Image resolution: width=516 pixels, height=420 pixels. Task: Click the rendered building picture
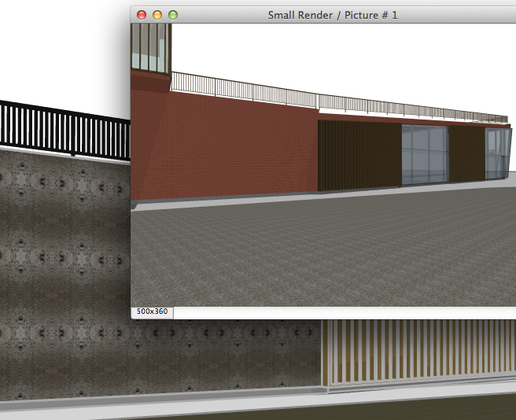(323, 165)
